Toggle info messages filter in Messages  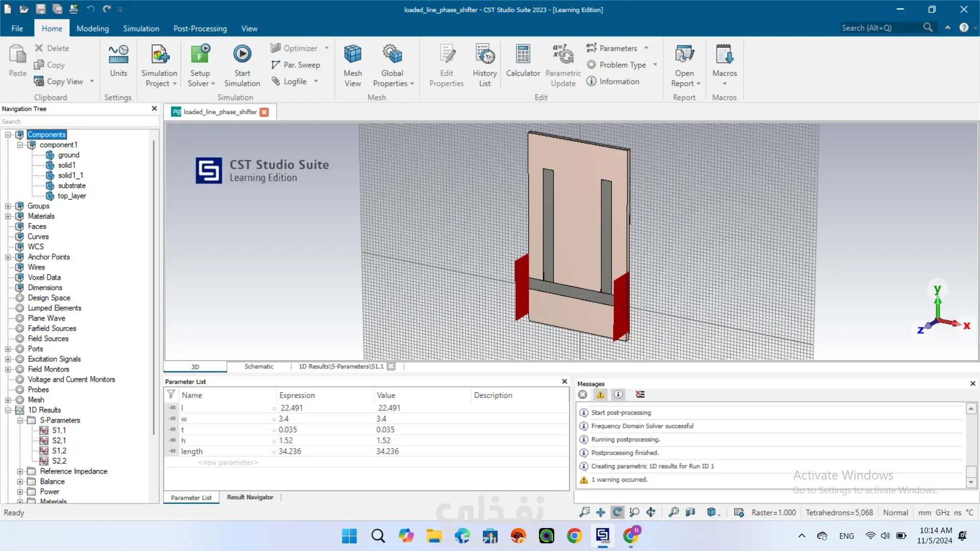tap(618, 394)
